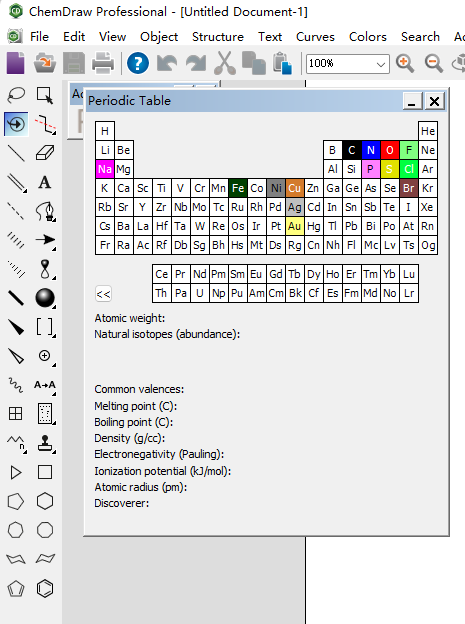Pick Uranium (U) element cell

199,293
